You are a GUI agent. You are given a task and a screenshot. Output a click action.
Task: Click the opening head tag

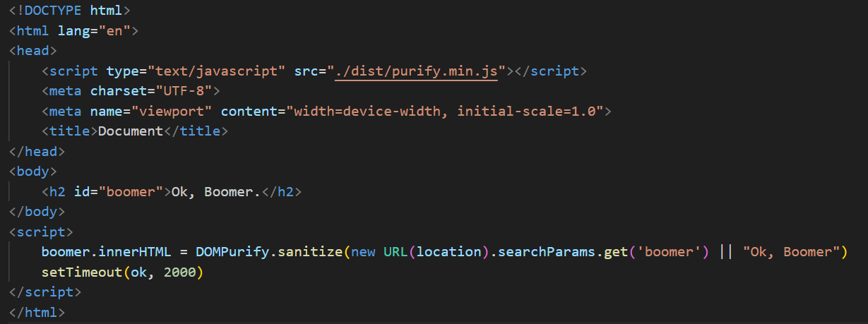coord(33,51)
